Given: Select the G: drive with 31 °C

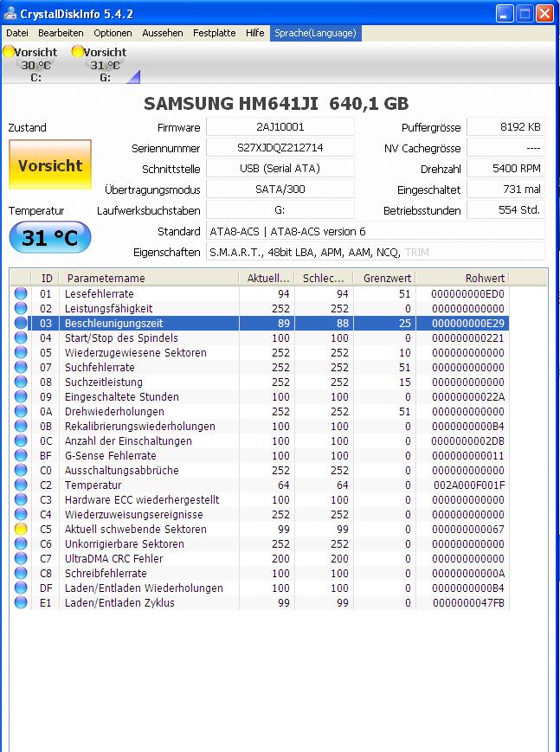Looking at the screenshot, I should pos(100,64).
